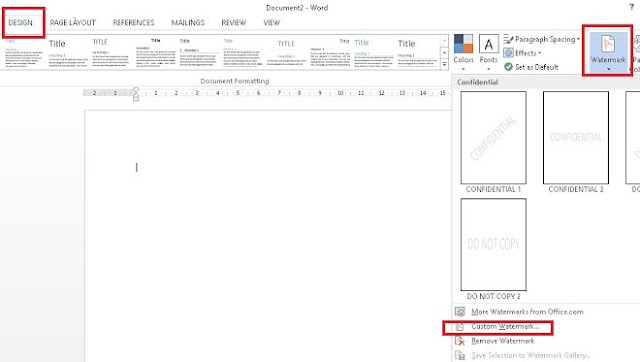Click the Watermark button icon
This screenshot has height=362, width=640.
click(608, 44)
